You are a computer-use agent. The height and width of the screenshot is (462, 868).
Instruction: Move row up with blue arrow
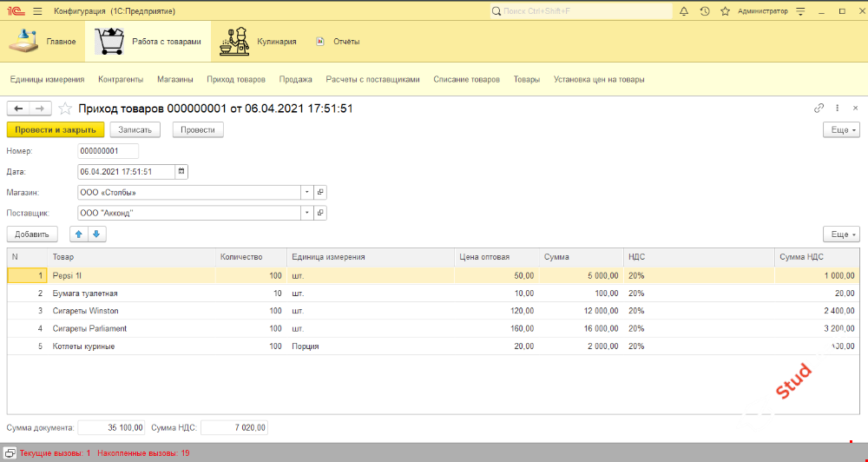pos(79,234)
